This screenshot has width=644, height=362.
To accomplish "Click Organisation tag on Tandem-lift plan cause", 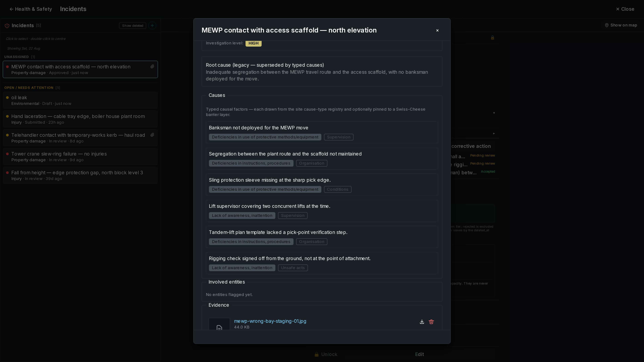I will click(x=311, y=242).
